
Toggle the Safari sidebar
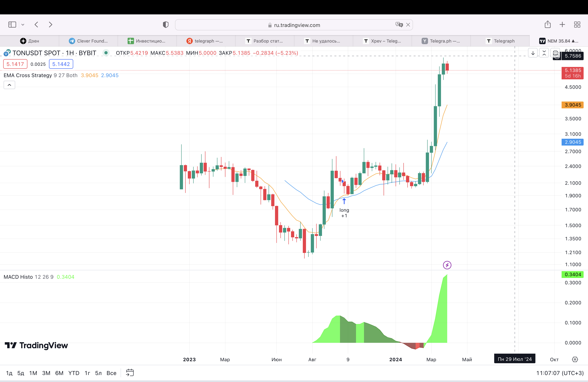(12, 24)
